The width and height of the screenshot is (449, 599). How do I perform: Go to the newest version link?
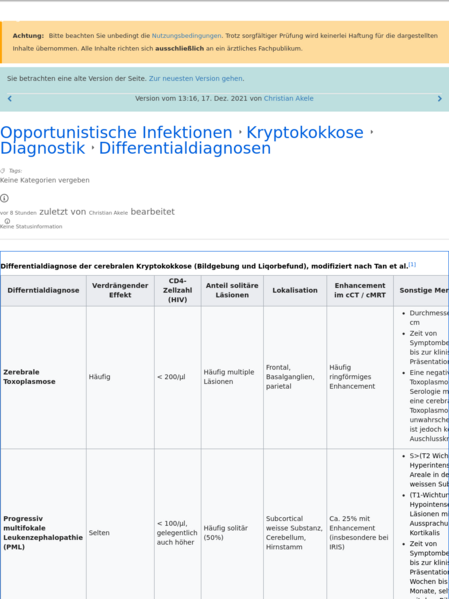196,78
